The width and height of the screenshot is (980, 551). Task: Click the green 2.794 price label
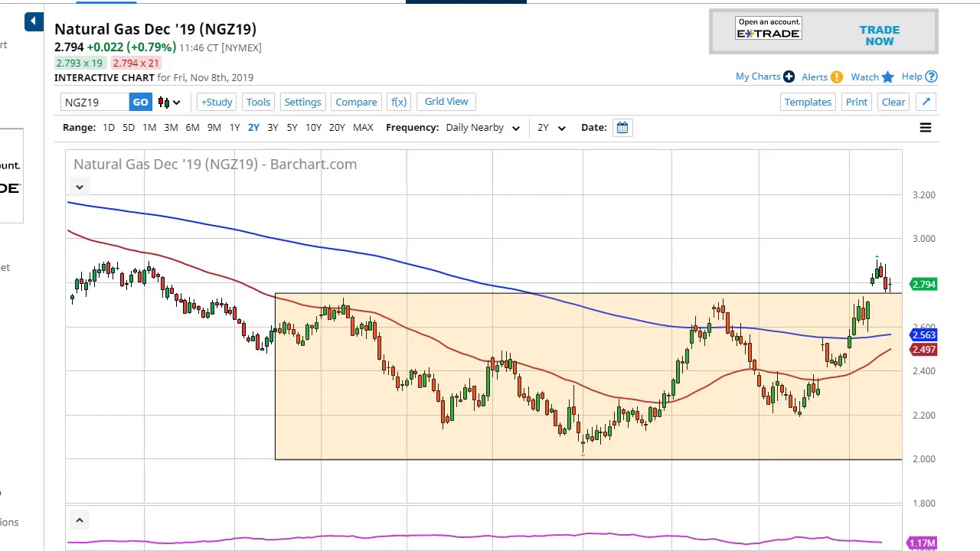coord(924,285)
